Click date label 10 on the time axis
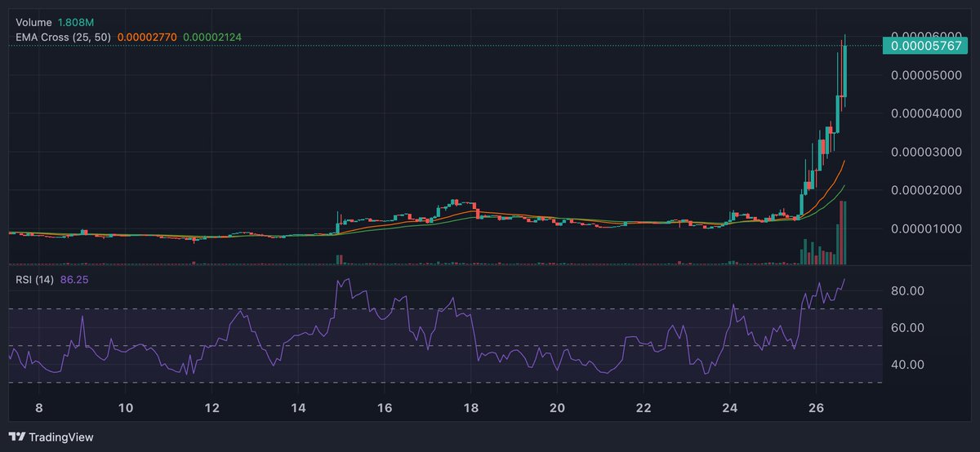Viewport: 980px width, 452px height. point(126,408)
